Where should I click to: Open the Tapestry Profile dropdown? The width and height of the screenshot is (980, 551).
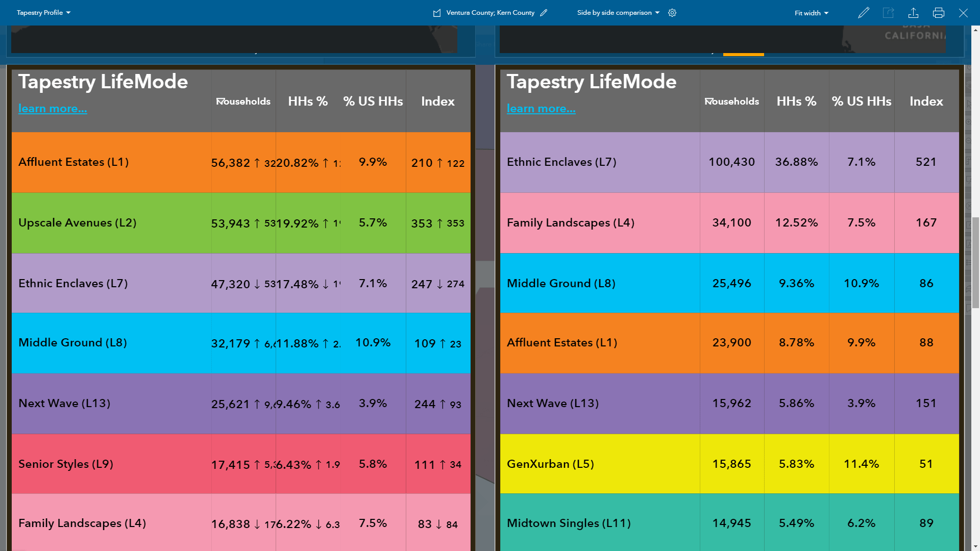coord(43,13)
